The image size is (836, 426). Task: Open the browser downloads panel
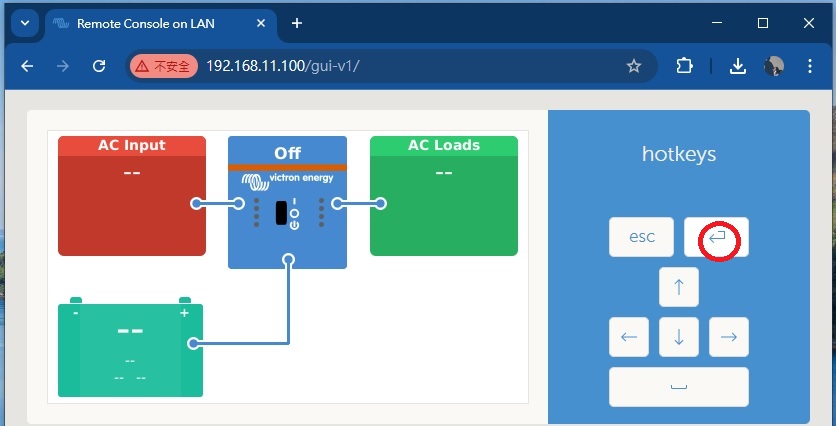pyautogui.click(x=737, y=66)
